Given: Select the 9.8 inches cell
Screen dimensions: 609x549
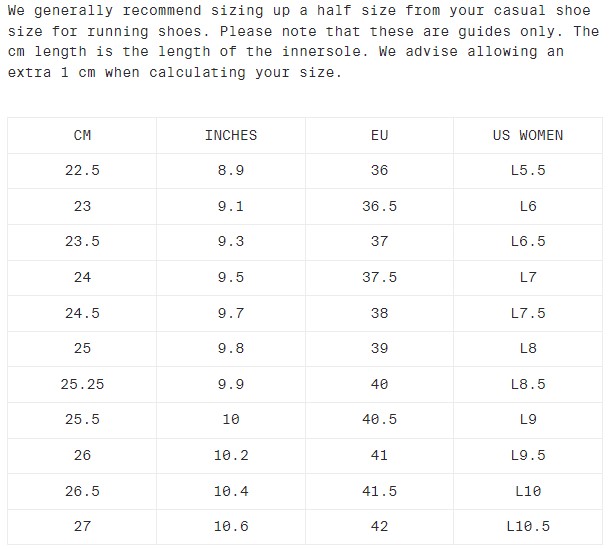Looking at the screenshot, I should (x=230, y=348).
